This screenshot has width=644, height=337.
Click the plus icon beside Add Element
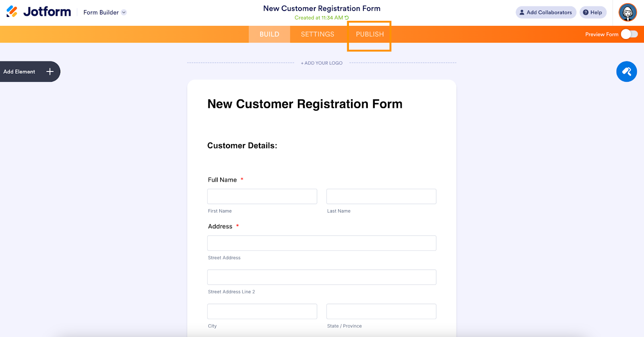[x=50, y=72]
